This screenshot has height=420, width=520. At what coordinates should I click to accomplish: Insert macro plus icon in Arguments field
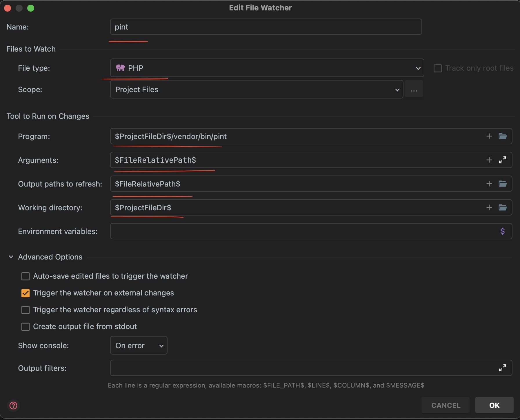[x=489, y=160]
